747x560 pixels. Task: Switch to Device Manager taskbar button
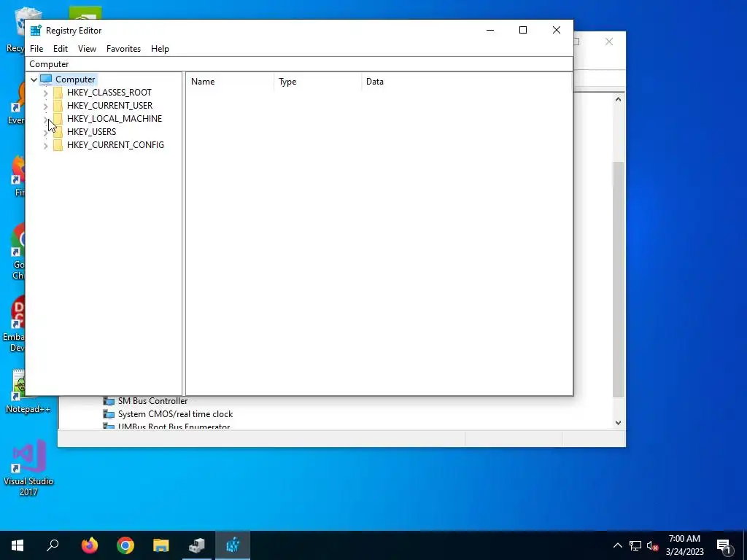[x=197, y=545]
